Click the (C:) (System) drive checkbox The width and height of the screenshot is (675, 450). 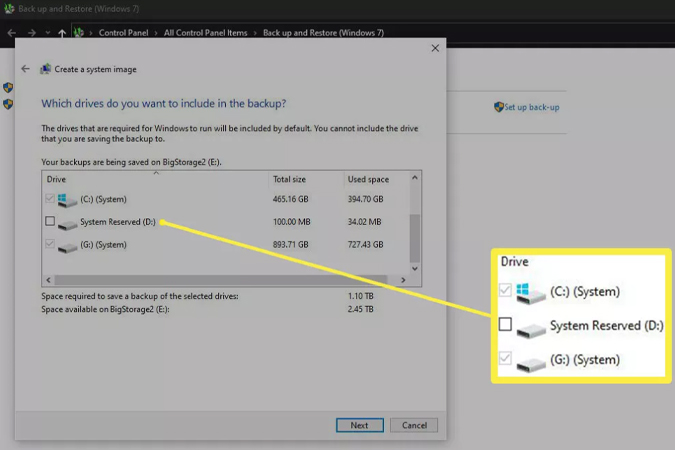point(50,199)
